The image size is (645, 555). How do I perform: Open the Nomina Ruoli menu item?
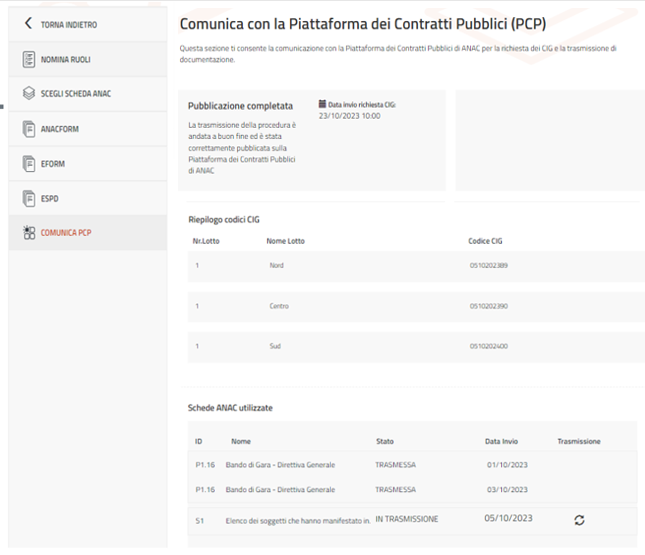[x=65, y=59]
